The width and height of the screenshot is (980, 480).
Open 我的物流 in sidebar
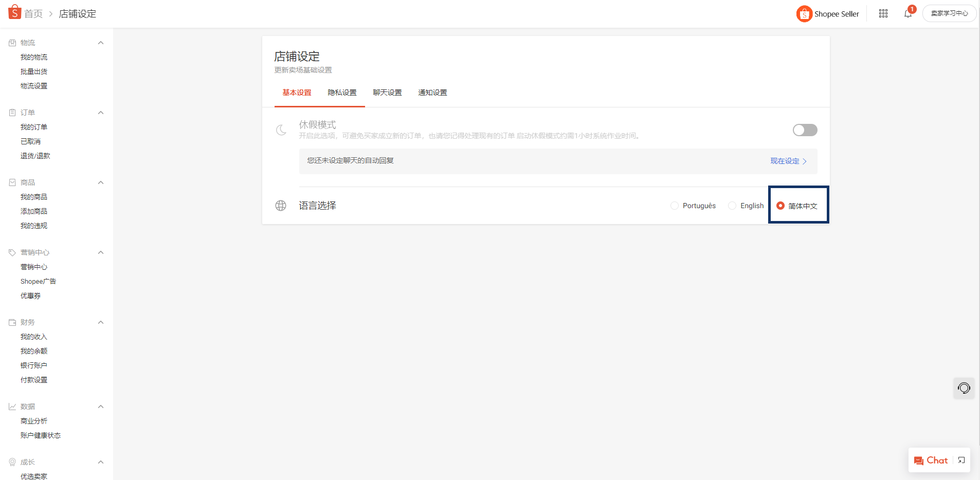(x=34, y=57)
